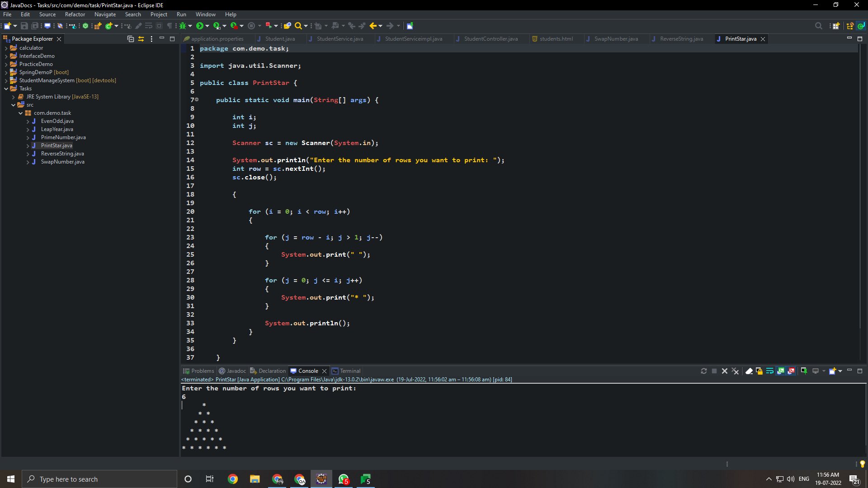Switch to the StudentController.java tab
The image size is (868, 488).
click(491, 39)
